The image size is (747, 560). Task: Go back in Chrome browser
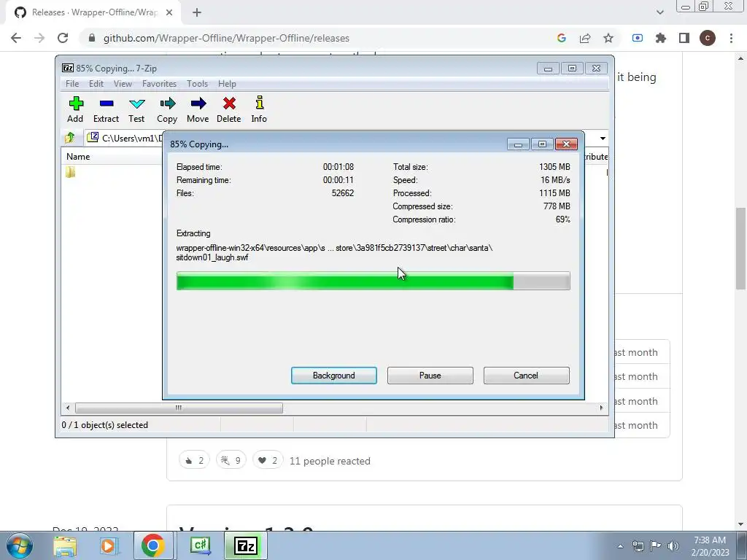[16, 38]
